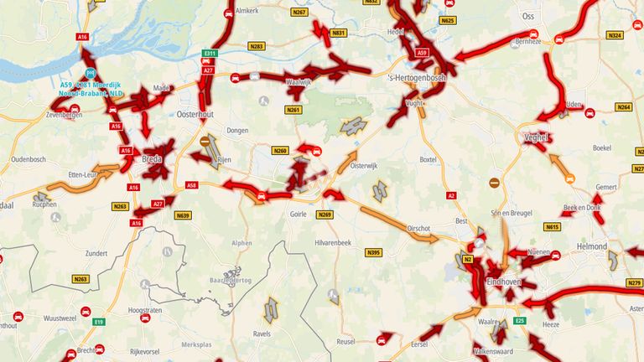Select road closure marker by Son en Breugel
644x362 pixels.
pyautogui.click(x=495, y=183)
